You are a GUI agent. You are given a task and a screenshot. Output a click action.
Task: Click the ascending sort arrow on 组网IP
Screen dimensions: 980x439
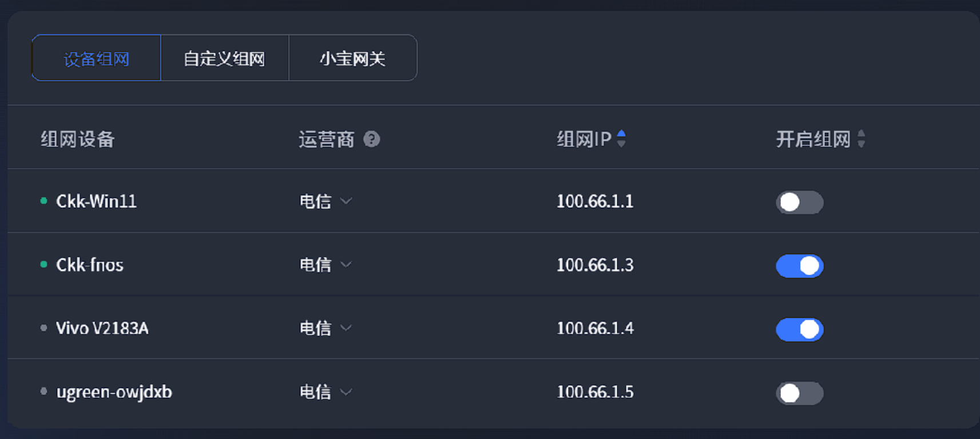click(x=622, y=134)
